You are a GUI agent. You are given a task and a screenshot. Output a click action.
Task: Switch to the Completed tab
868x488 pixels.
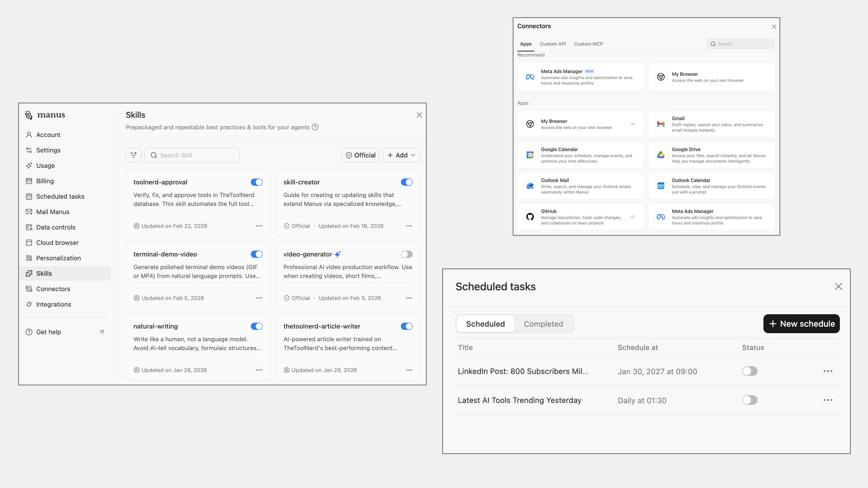coord(543,324)
